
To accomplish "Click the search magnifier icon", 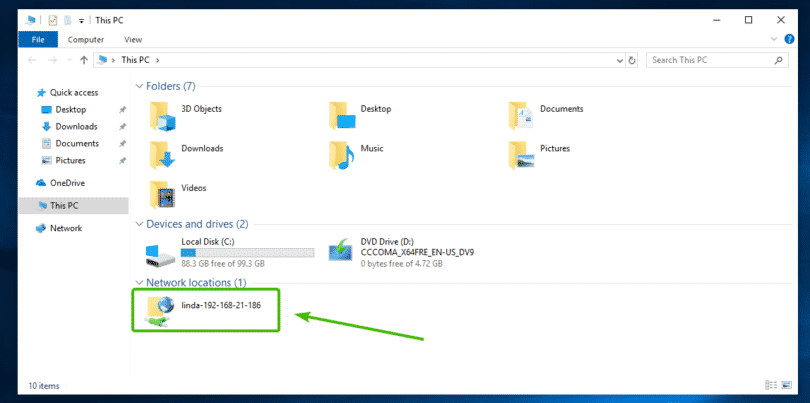I will pos(778,60).
